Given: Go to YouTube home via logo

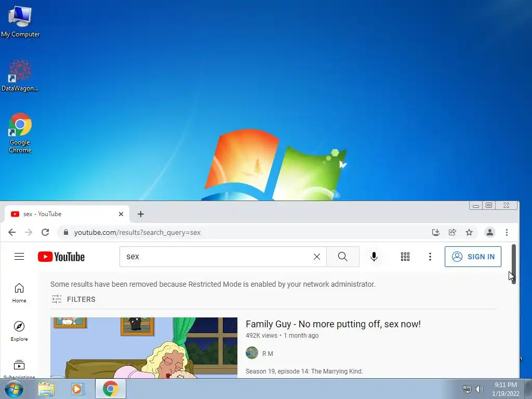Looking at the screenshot, I should point(61,257).
